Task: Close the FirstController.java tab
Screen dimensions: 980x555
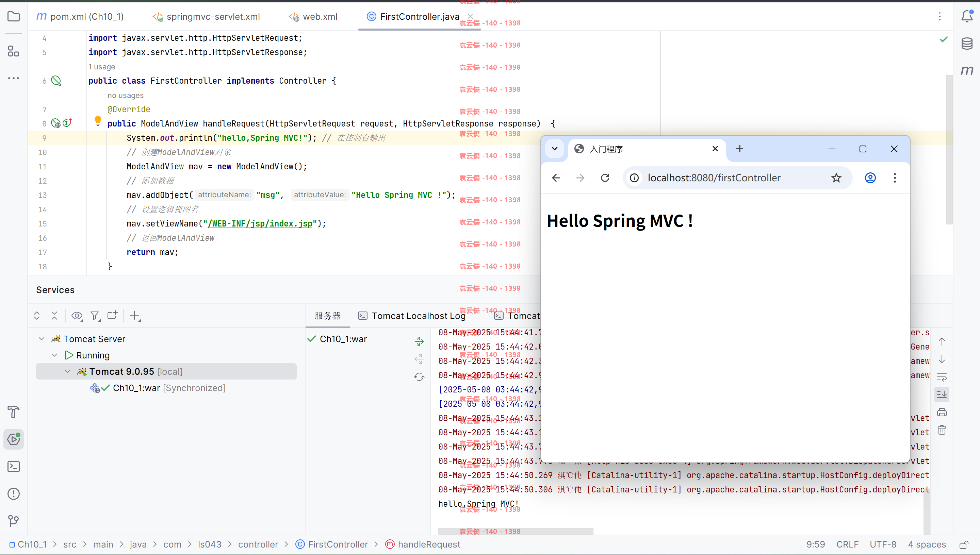Action: [470, 17]
